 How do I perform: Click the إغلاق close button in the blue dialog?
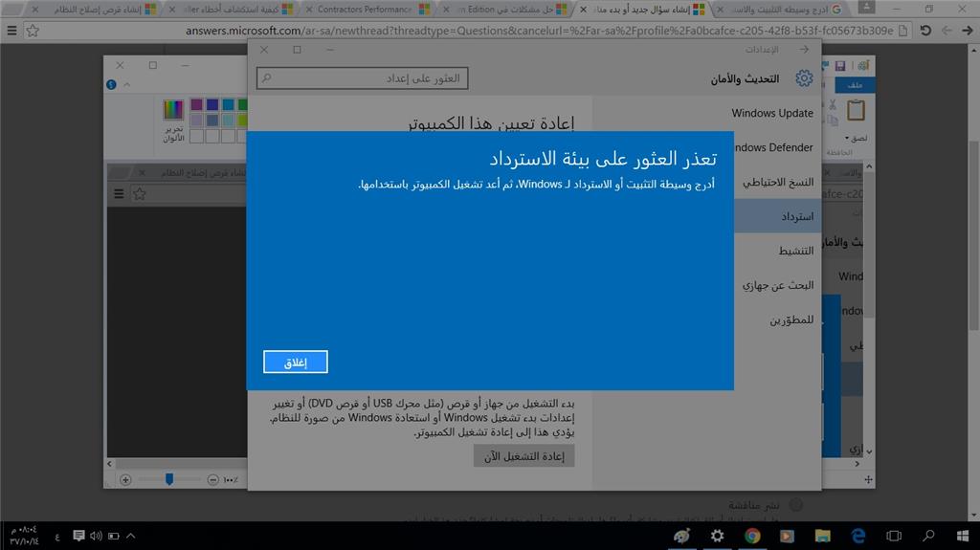295,362
